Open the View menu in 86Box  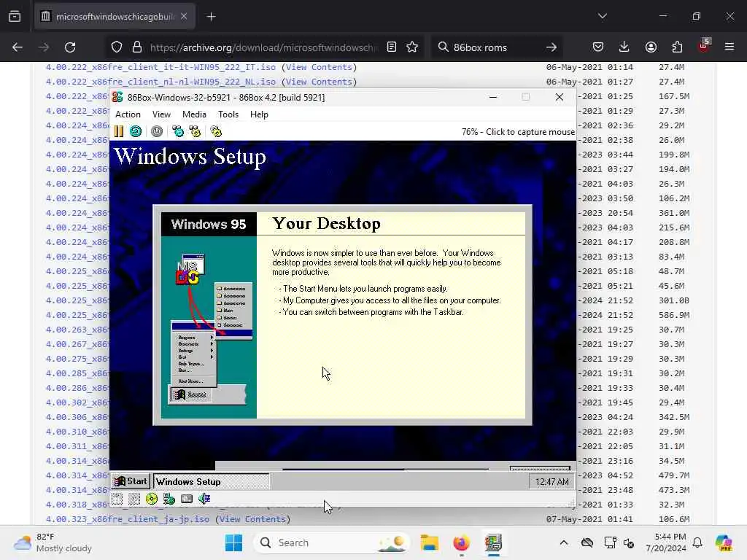pos(161,114)
